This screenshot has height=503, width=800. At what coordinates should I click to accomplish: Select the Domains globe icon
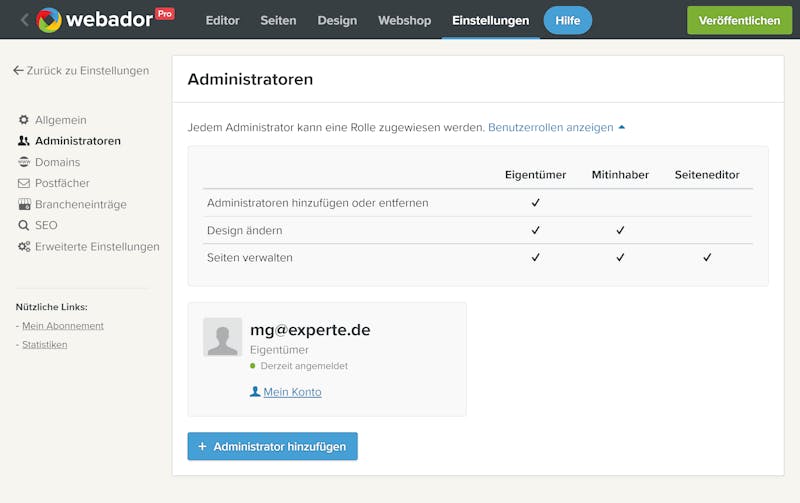point(24,162)
